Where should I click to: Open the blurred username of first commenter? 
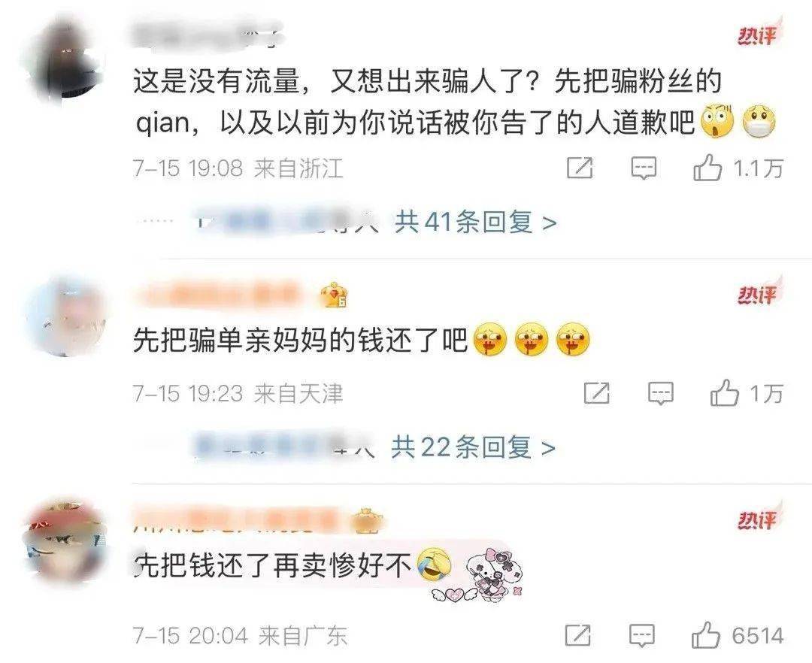coord(206,34)
